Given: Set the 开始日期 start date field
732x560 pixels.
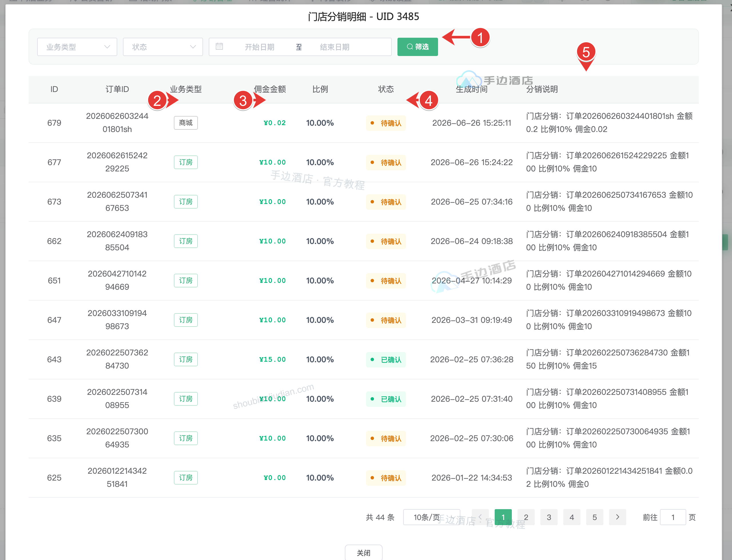Looking at the screenshot, I should click(x=259, y=47).
